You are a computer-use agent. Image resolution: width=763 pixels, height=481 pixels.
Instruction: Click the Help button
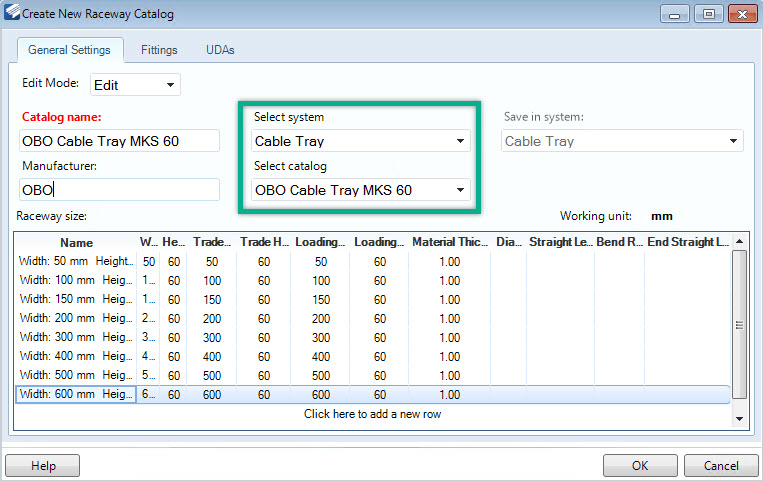[x=43, y=466]
